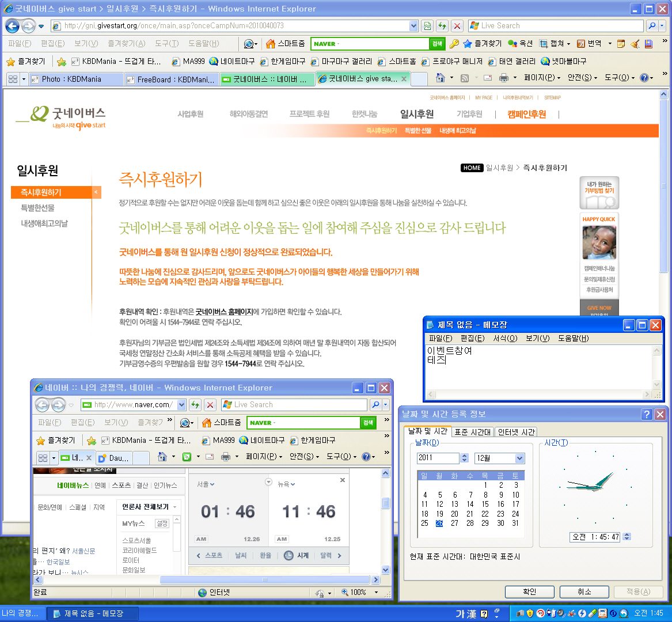Open 옵션 on the Naver toolbar

[x=520, y=43]
